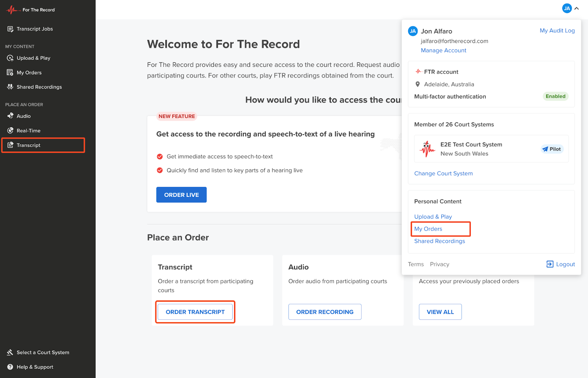
Task: Click the JA avatar in top bar
Action: pyautogui.click(x=567, y=8)
